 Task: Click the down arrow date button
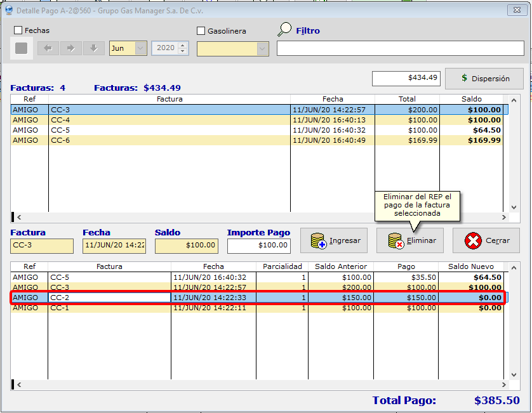93,48
